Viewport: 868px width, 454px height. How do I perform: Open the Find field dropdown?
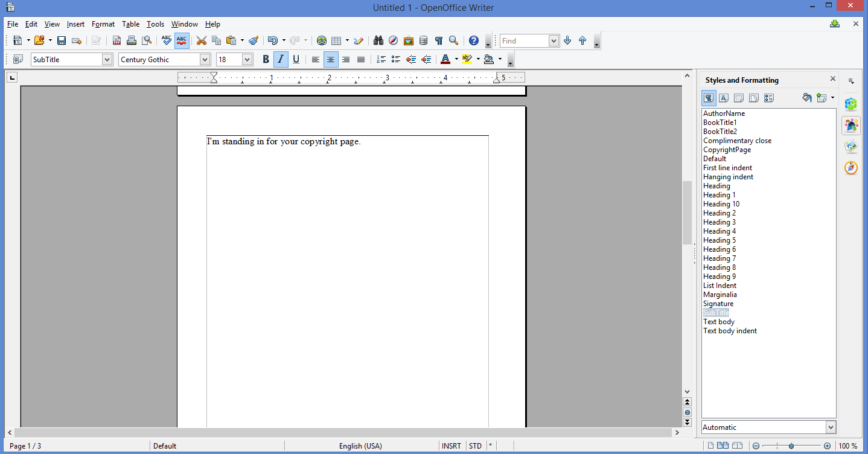[x=554, y=40]
